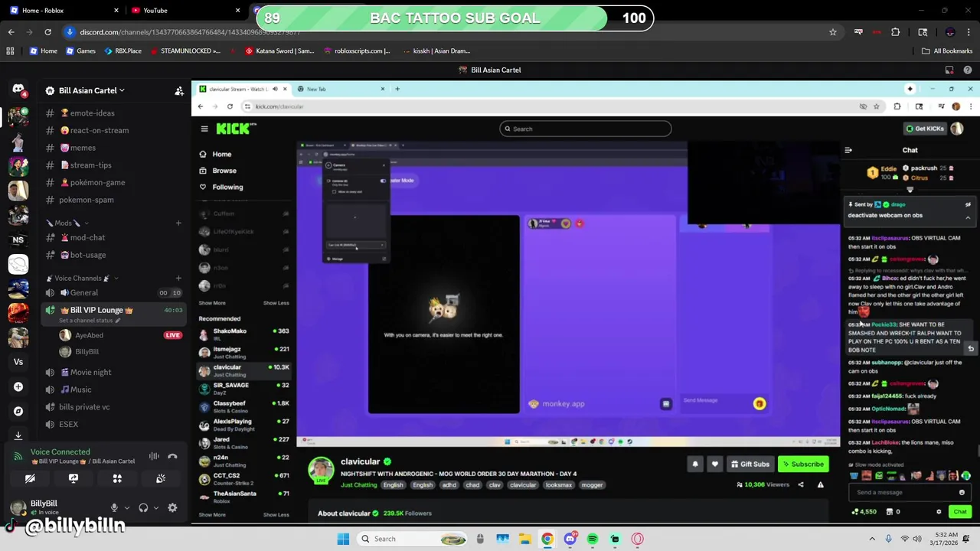Create channel in Mods category plus
Image resolution: width=980 pixels, height=551 pixels.
(178, 223)
